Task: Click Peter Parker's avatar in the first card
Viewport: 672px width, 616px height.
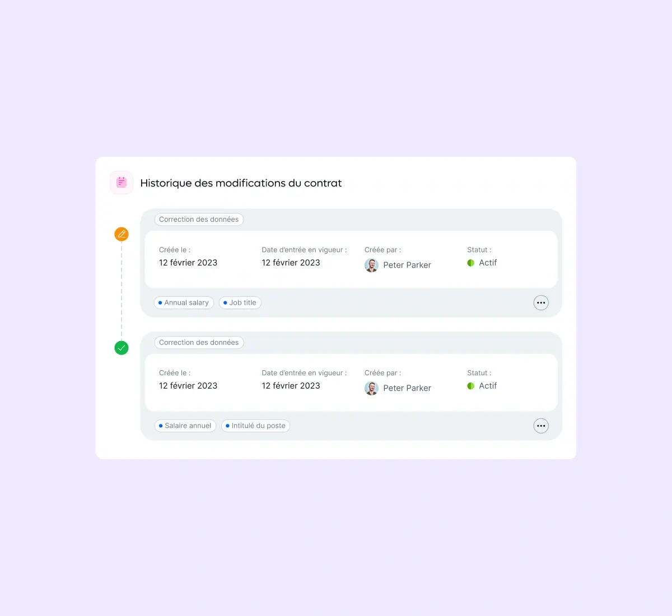Action: 371,265
